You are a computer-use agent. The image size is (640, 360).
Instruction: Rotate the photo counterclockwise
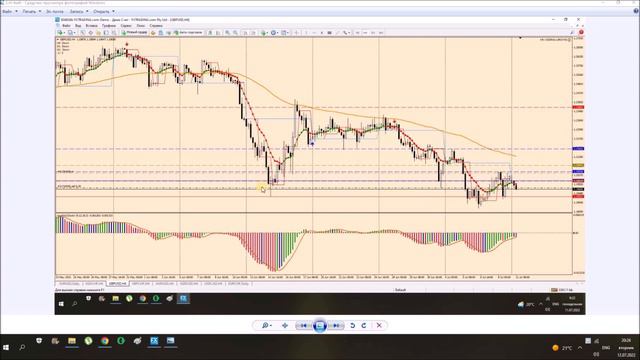(352, 325)
